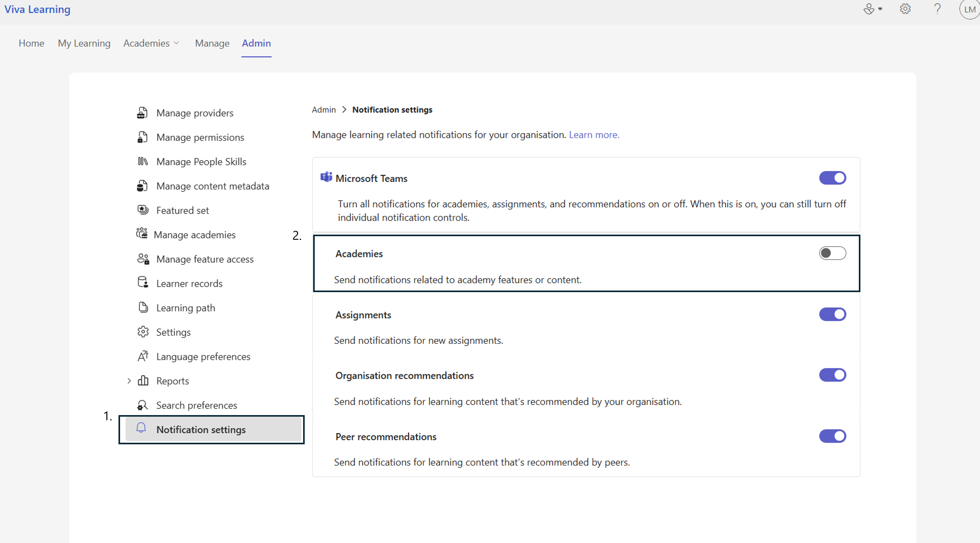
Task: Open the Featured set section
Action: click(x=182, y=210)
